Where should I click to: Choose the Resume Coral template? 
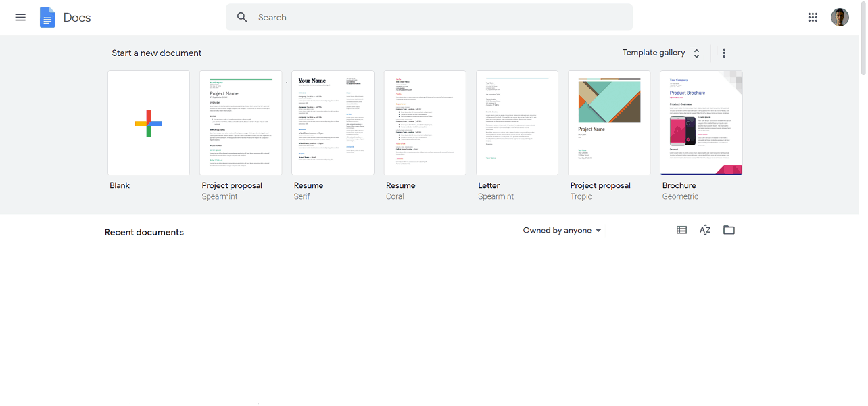425,123
